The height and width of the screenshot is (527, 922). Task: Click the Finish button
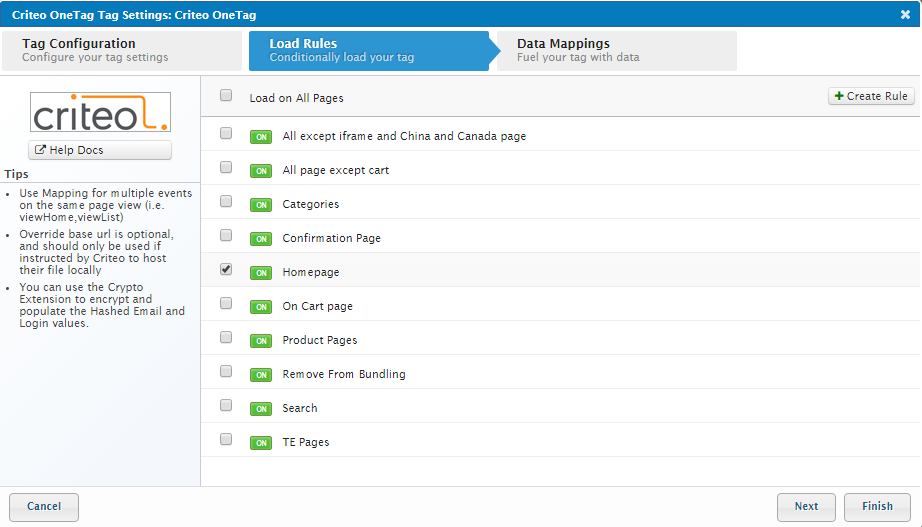click(x=877, y=506)
